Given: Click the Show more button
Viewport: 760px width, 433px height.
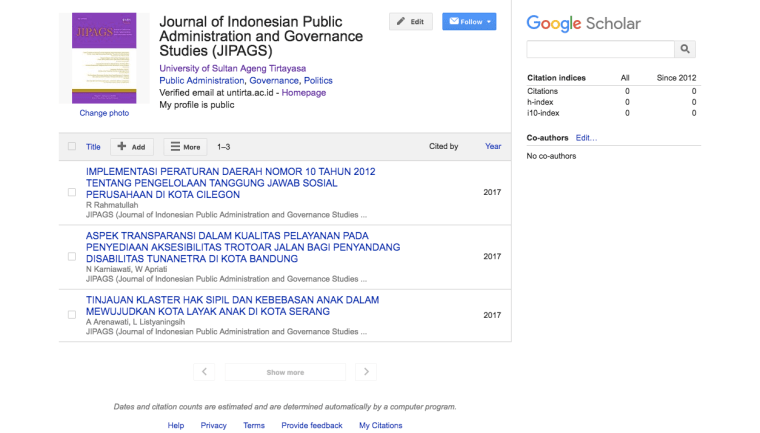Looking at the screenshot, I should click(285, 372).
